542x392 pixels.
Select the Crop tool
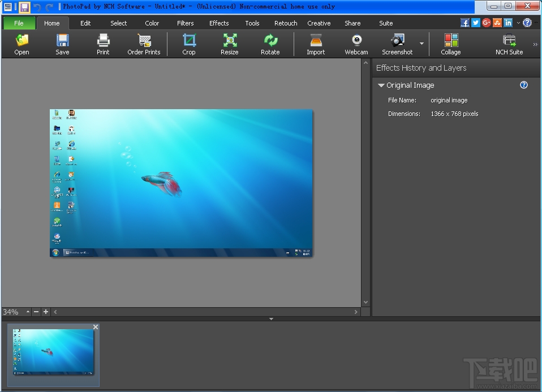click(188, 44)
